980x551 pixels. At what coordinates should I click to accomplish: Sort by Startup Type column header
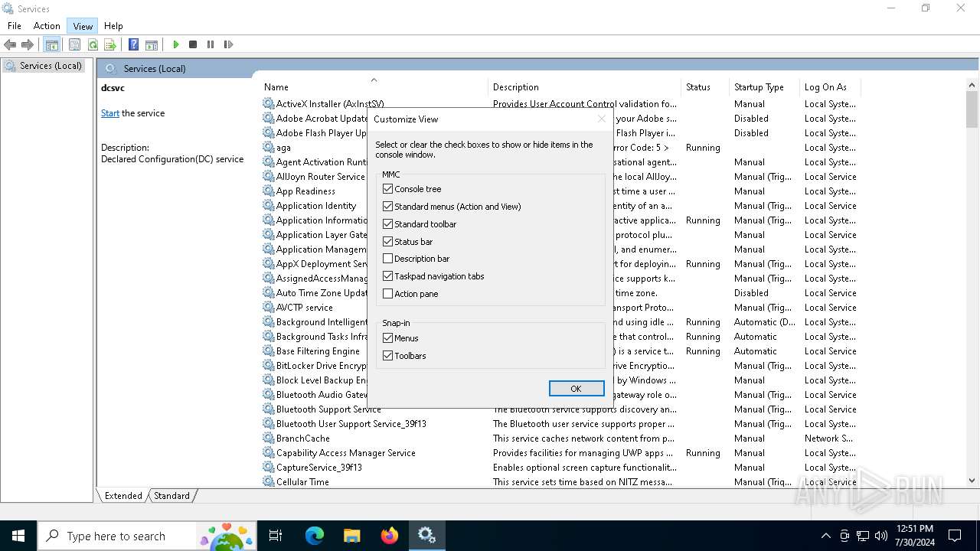(765, 86)
